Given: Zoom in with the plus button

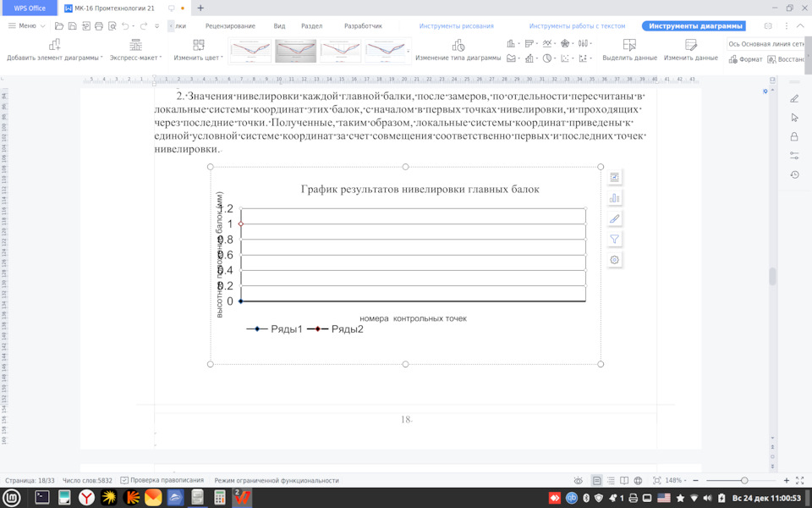Looking at the screenshot, I should pyautogui.click(x=786, y=481).
